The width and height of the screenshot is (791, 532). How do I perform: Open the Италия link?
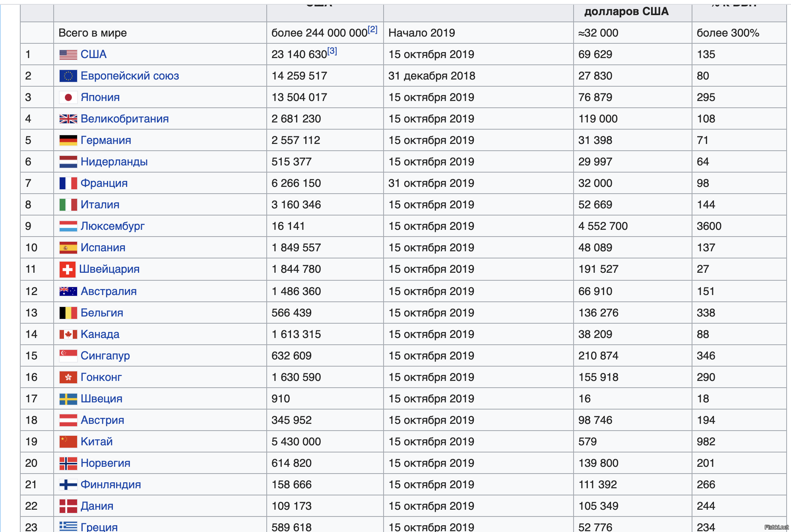click(x=100, y=205)
